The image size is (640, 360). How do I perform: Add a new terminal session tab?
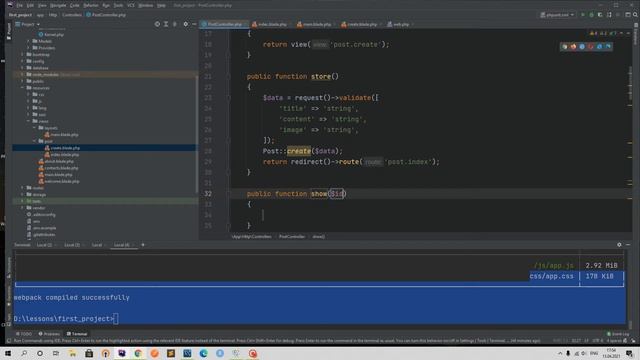tap(143, 245)
